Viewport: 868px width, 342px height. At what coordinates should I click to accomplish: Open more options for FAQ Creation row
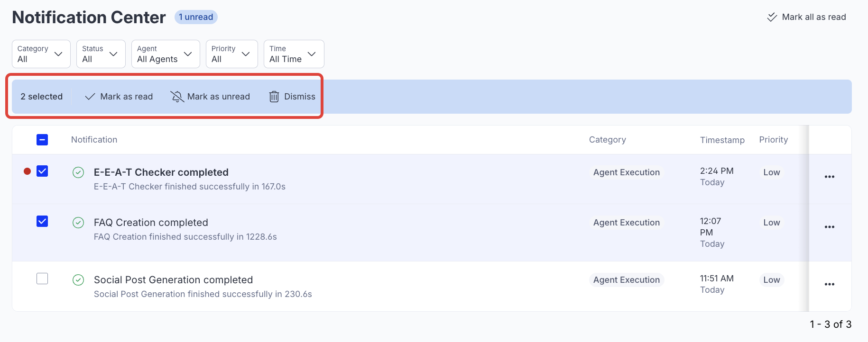point(830,227)
